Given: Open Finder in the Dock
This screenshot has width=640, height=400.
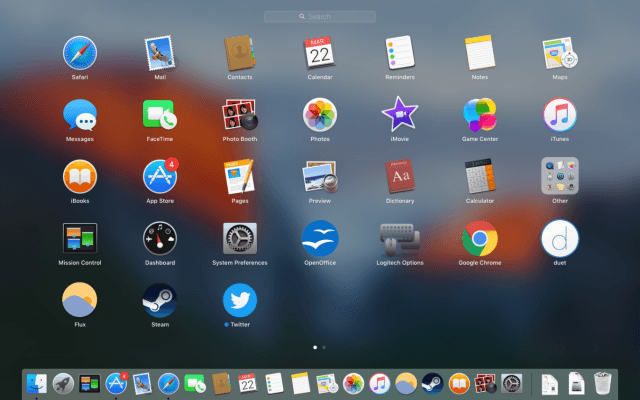Looking at the screenshot, I should [x=37, y=384].
